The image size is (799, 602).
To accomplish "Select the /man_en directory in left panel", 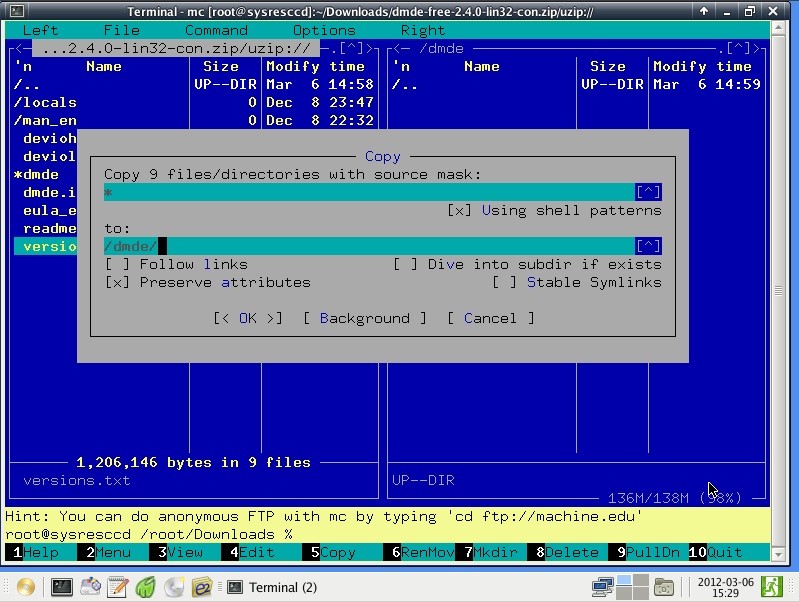I will point(45,121).
